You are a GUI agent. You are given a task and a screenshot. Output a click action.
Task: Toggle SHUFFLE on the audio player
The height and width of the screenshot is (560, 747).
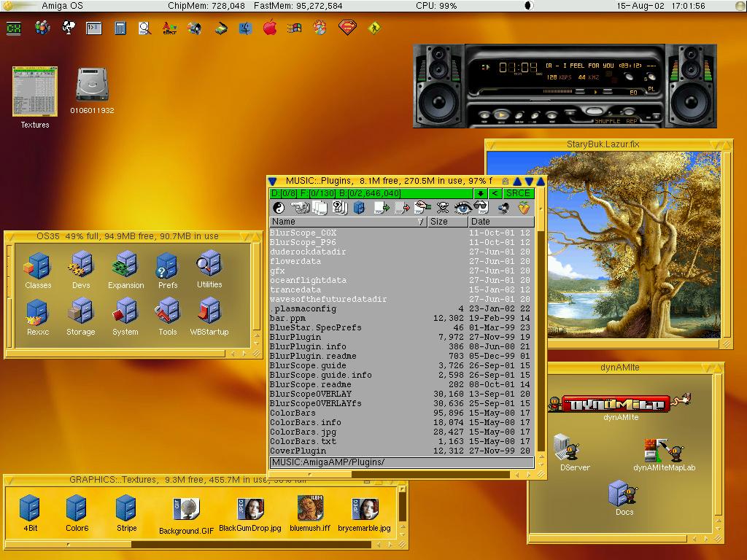606,121
